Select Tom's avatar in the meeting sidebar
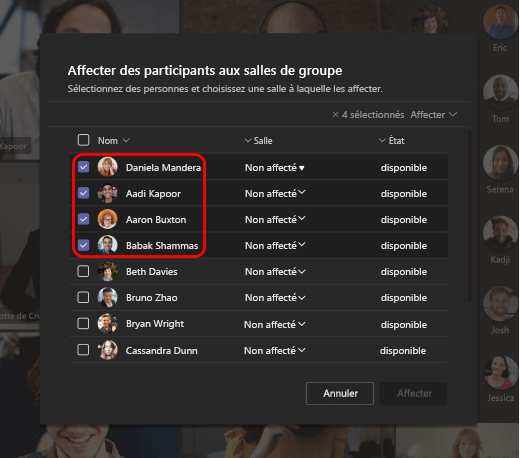The width and height of the screenshot is (520, 458). point(500,92)
